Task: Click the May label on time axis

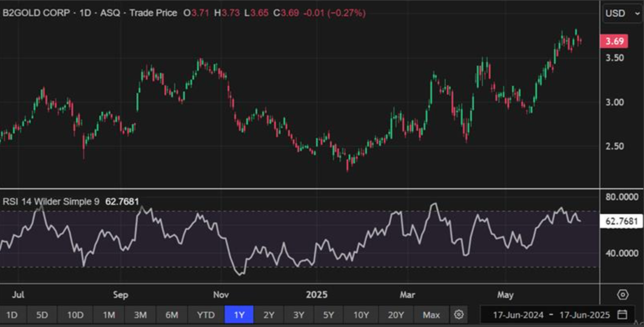Action: tap(505, 295)
